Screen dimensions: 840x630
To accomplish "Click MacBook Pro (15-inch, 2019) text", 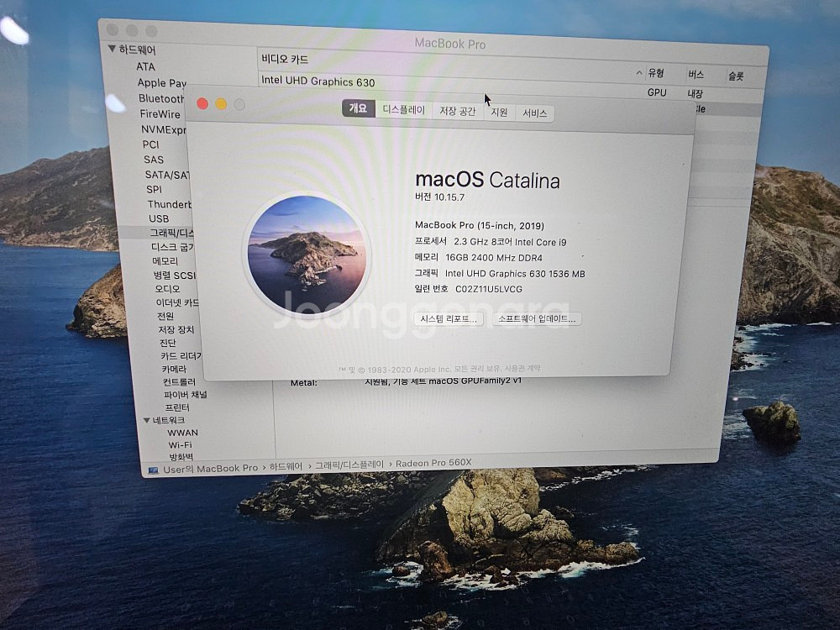I will 480,225.
